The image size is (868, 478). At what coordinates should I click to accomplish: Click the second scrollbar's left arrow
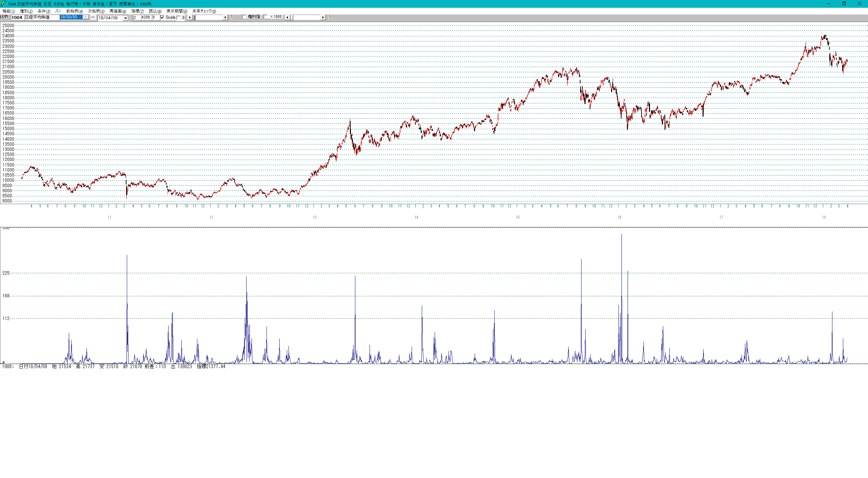pyautogui.click(x=288, y=17)
